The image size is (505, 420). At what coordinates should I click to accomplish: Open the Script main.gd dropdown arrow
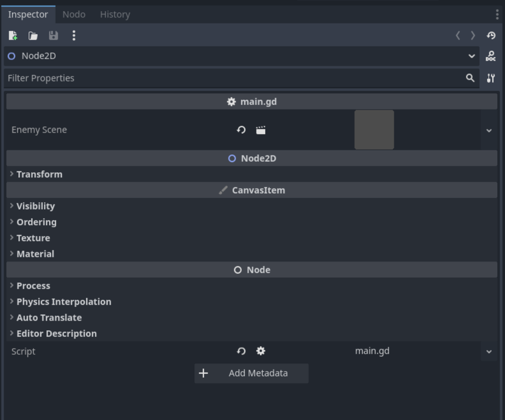click(489, 352)
